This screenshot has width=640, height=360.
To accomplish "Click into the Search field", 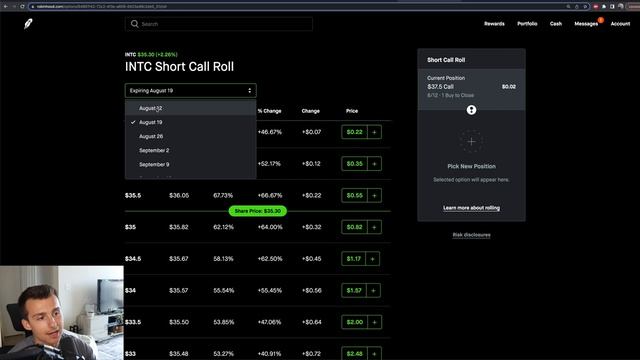I will (219, 24).
